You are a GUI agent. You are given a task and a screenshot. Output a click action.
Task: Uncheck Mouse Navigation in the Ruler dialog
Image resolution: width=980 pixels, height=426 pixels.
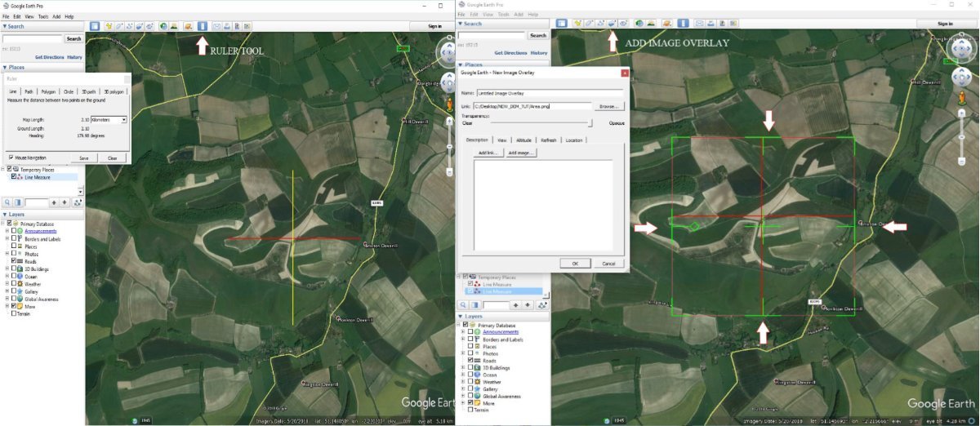tap(11, 158)
